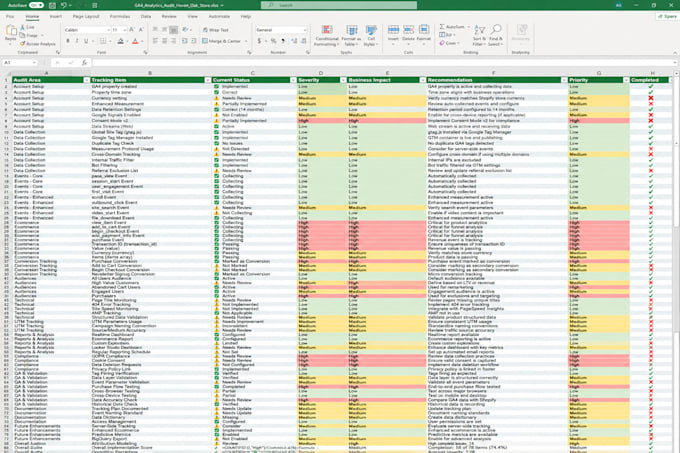
Task: Apply bold formatting with B icon
Action: 68,41
